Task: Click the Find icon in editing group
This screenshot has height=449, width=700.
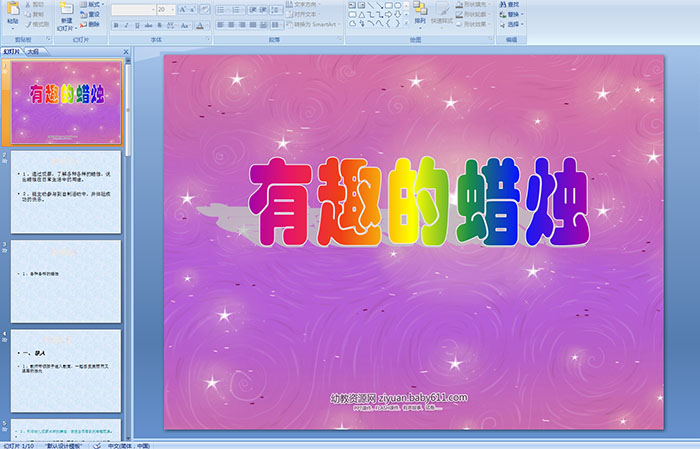Action: click(511, 4)
